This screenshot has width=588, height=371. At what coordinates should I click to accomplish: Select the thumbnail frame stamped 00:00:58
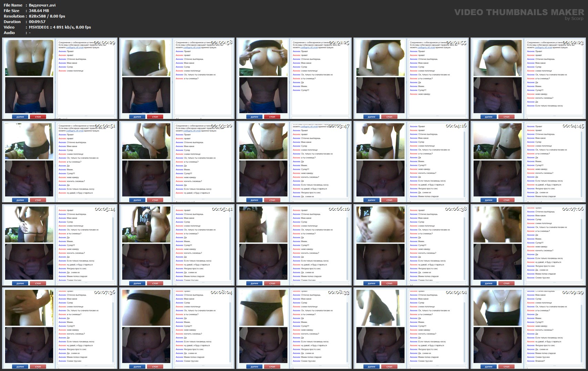click(x=177, y=78)
